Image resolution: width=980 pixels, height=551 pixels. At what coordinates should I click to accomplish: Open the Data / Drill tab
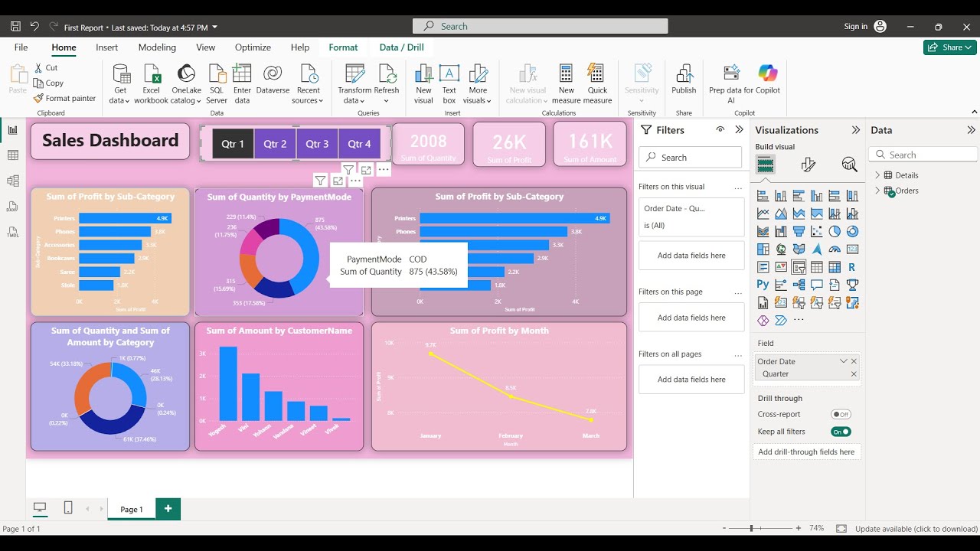tap(402, 47)
